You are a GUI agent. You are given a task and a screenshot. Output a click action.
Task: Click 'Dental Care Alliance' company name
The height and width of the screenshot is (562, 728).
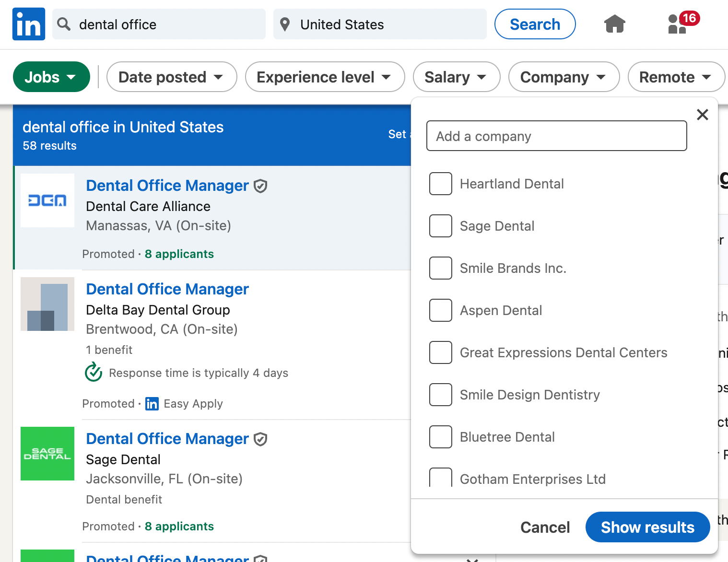pyautogui.click(x=148, y=206)
